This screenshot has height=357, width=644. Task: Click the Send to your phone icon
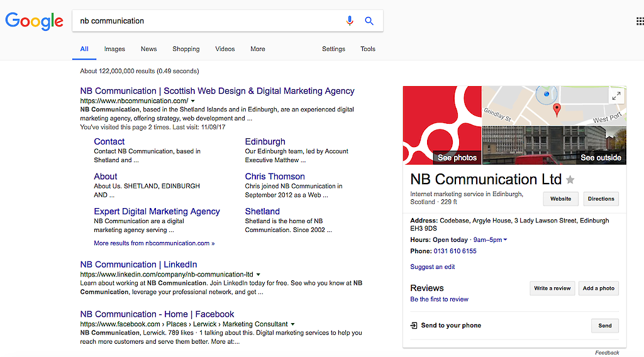[x=414, y=326]
